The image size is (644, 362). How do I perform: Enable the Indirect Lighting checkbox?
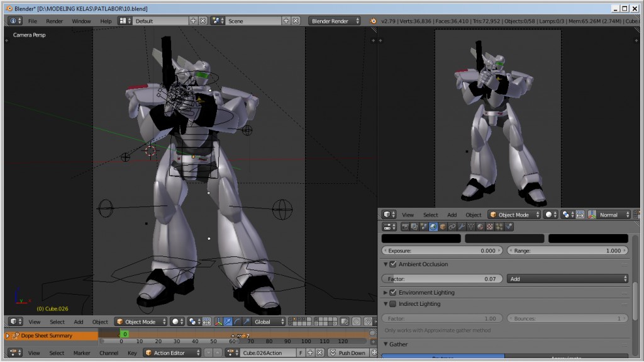393,304
